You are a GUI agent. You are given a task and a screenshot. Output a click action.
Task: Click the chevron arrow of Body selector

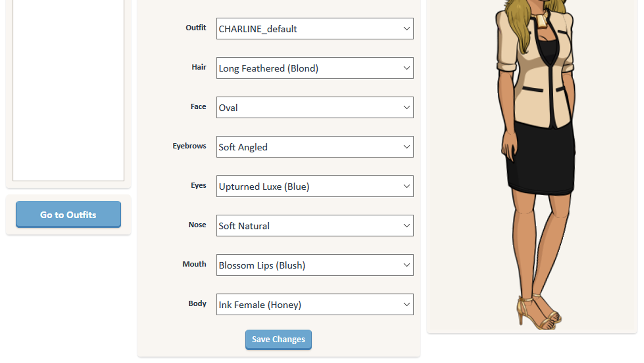tap(407, 305)
